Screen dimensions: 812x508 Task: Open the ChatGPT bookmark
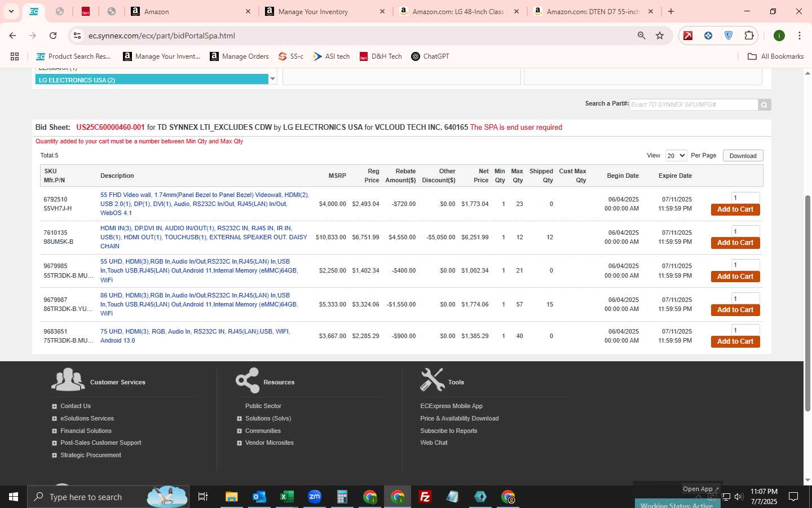click(430, 56)
